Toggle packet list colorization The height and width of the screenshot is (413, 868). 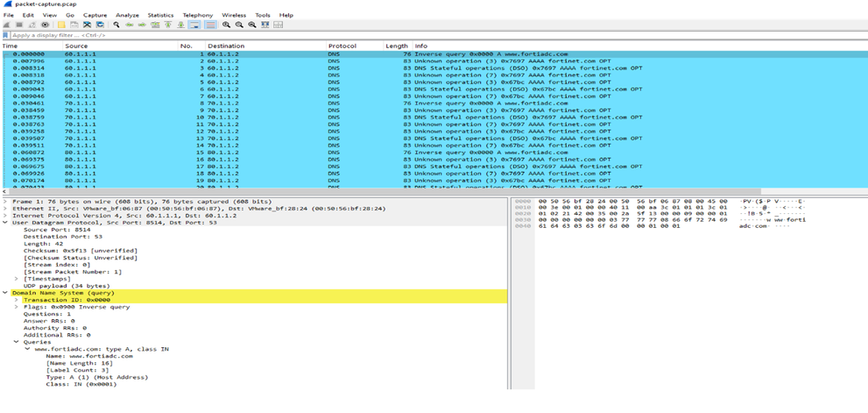click(x=211, y=25)
